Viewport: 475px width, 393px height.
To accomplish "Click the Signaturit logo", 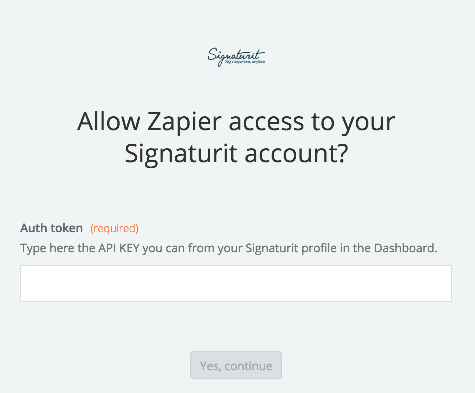I will 236,57.
